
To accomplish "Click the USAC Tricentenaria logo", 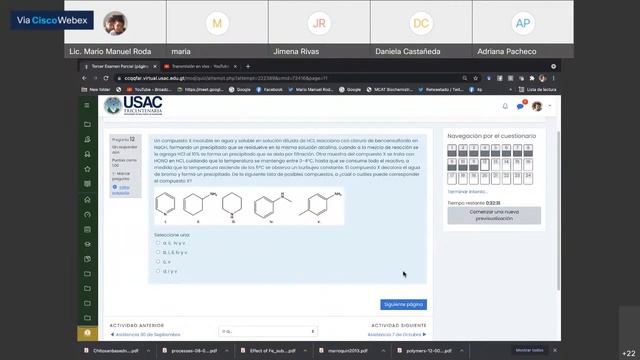I will (x=133, y=106).
